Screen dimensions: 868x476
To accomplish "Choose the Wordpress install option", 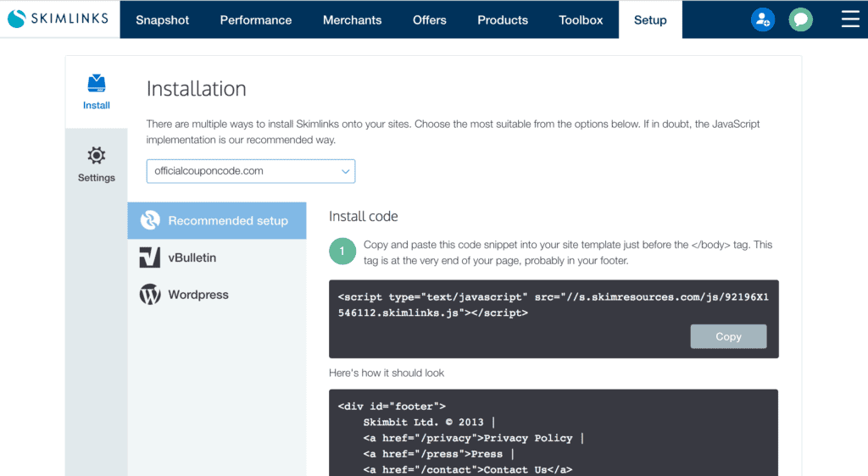I will (217, 295).
